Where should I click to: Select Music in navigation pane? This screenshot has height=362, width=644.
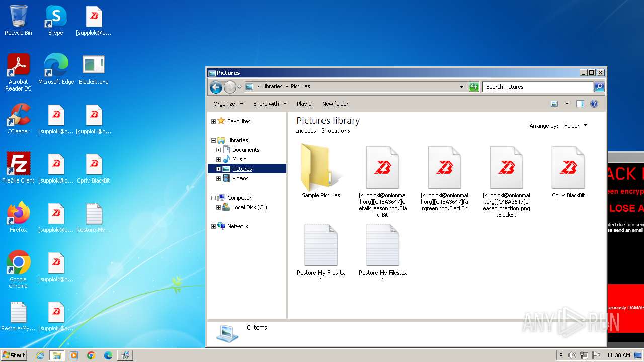(239, 159)
